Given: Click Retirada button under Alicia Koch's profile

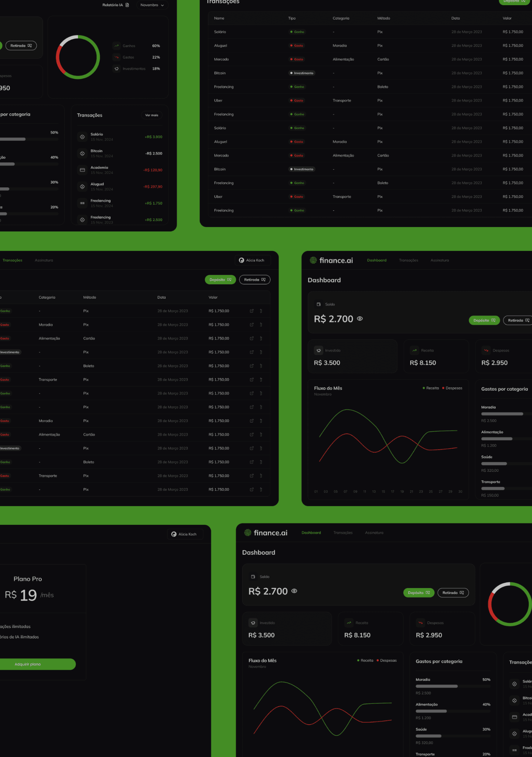Looking at the screenshot, I should [255, 280].
